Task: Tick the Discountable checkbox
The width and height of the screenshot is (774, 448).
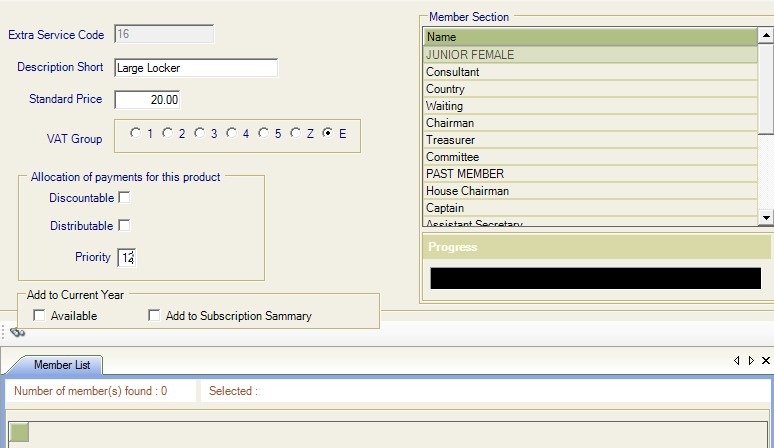Action: pyautogui.click(x=124, y=197)
